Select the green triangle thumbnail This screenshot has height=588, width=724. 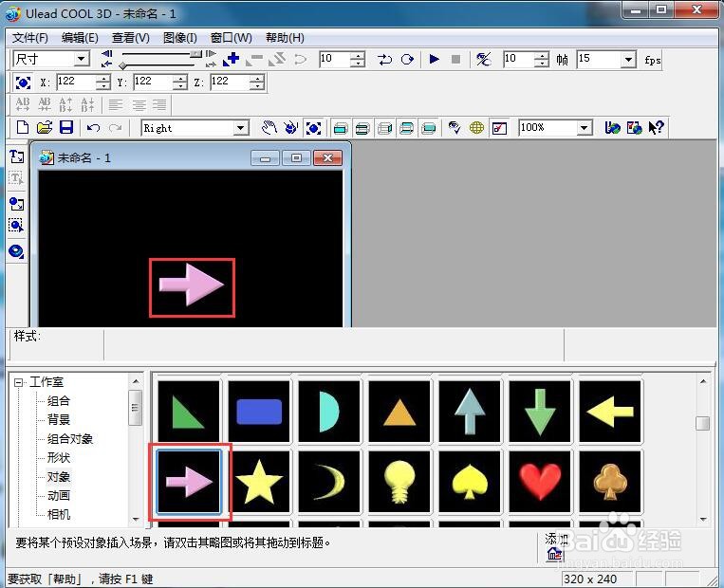[189, 412]
